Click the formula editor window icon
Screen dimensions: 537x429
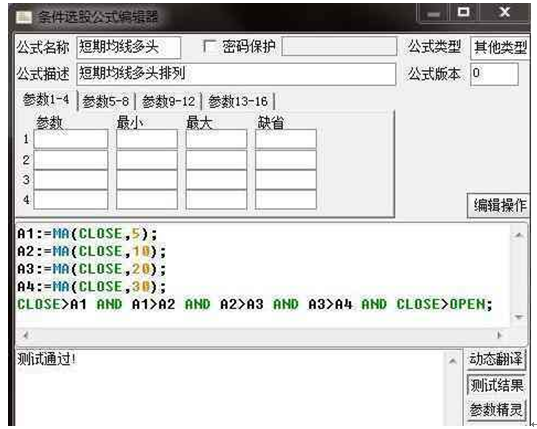pos(24,16)
